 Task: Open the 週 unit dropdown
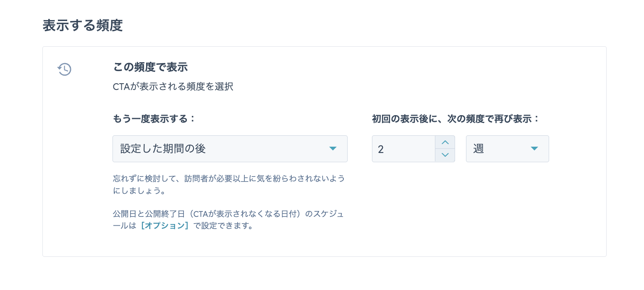click(x=507, y=149)
